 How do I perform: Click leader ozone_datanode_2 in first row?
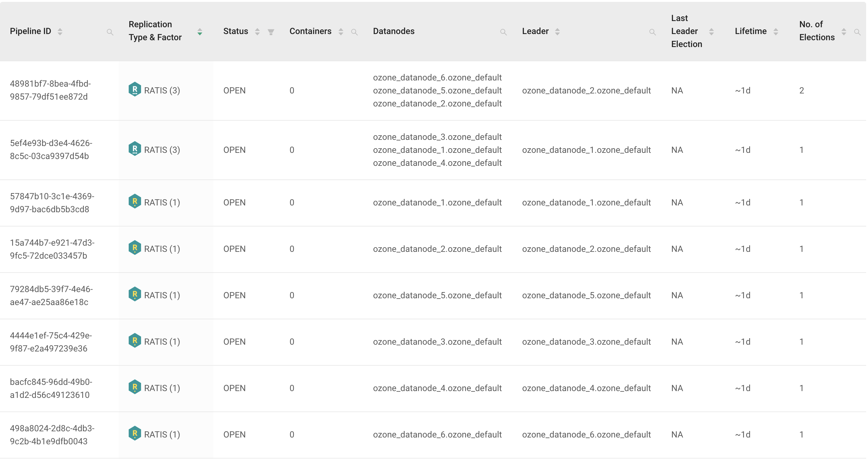586,91
